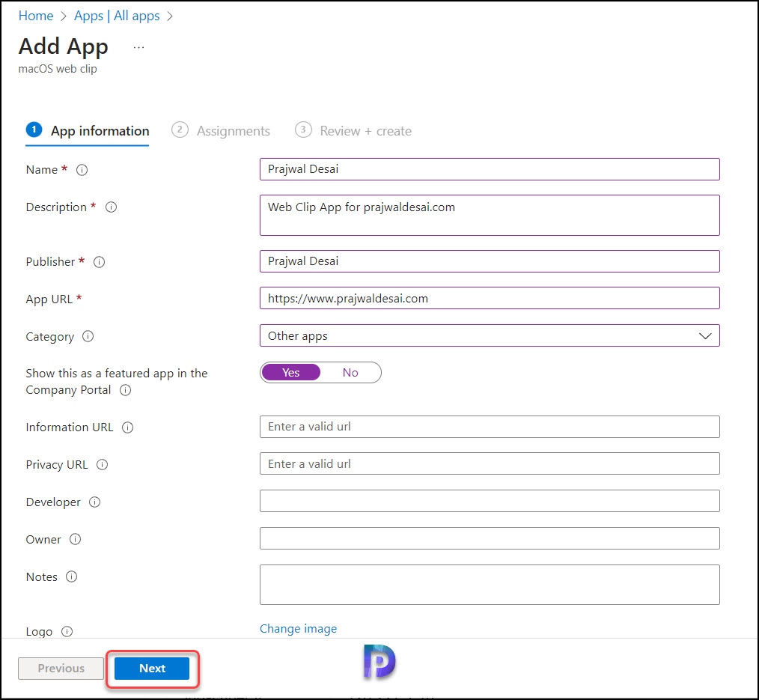The width and height of the screenshot is (759, 700).
Task: Open info tooltip next to Logo
Action: coord(67,632)
